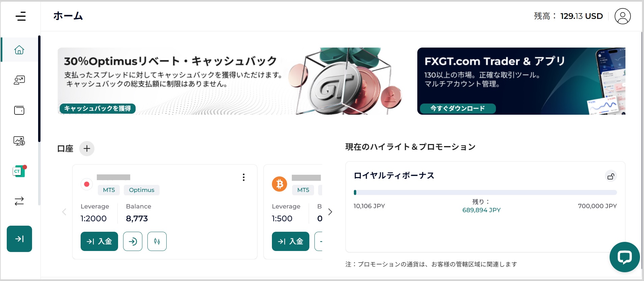Click the キャッシュバックを獲得 banner button

(x=97, y=108)
